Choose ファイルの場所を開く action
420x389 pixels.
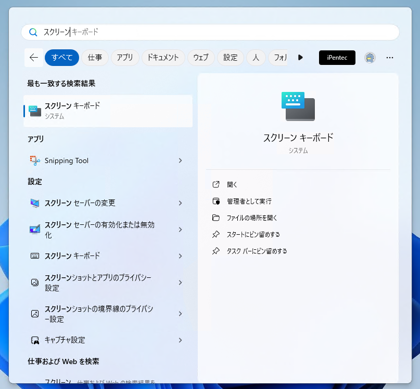tap(252, 218)
